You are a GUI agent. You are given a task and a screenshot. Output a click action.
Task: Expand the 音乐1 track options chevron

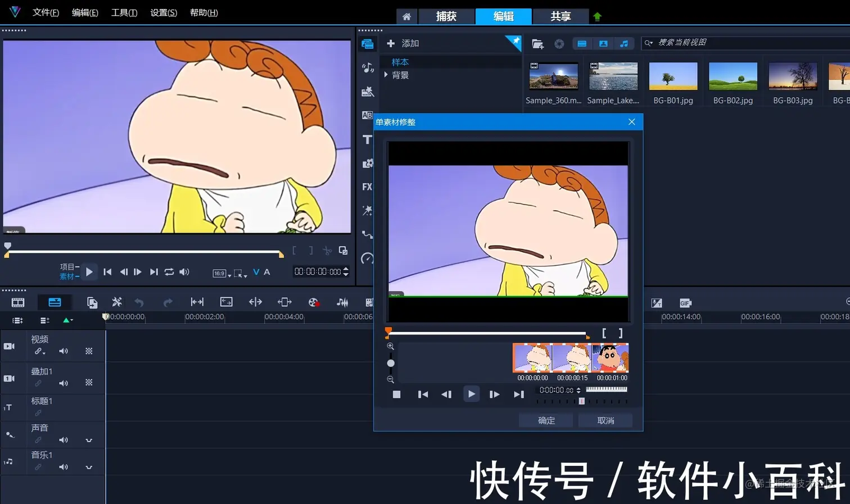tap(89, 467)
